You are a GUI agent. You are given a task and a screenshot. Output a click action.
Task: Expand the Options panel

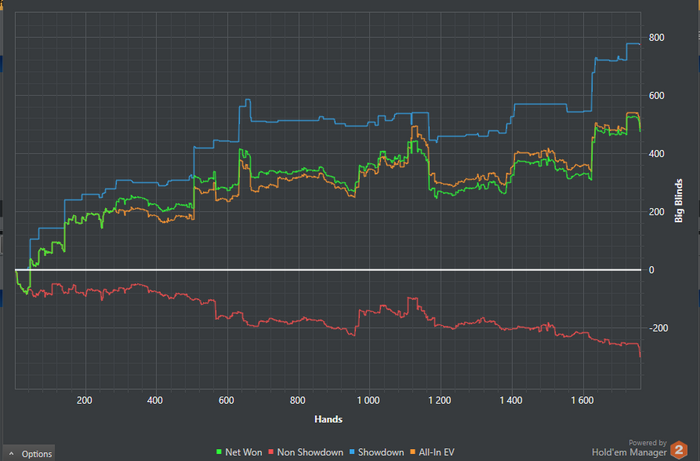(x=29, y=453)
